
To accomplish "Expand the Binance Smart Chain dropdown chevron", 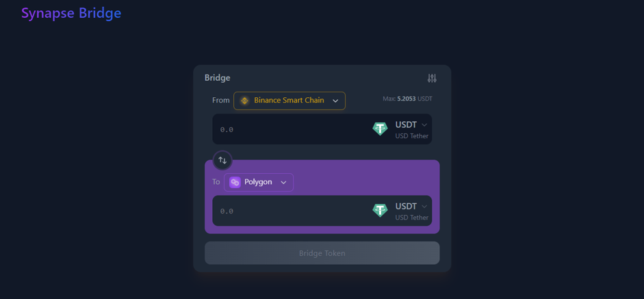I will (335, 101).
